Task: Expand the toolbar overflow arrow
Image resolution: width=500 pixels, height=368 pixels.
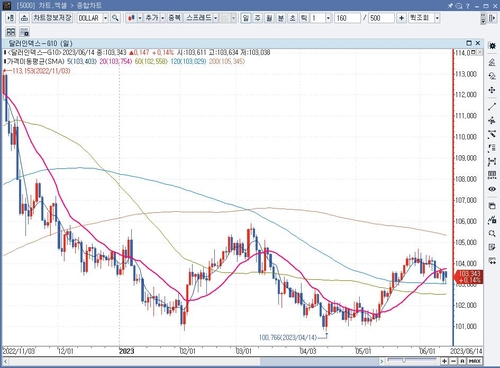Action: click(x=483, y=18)
